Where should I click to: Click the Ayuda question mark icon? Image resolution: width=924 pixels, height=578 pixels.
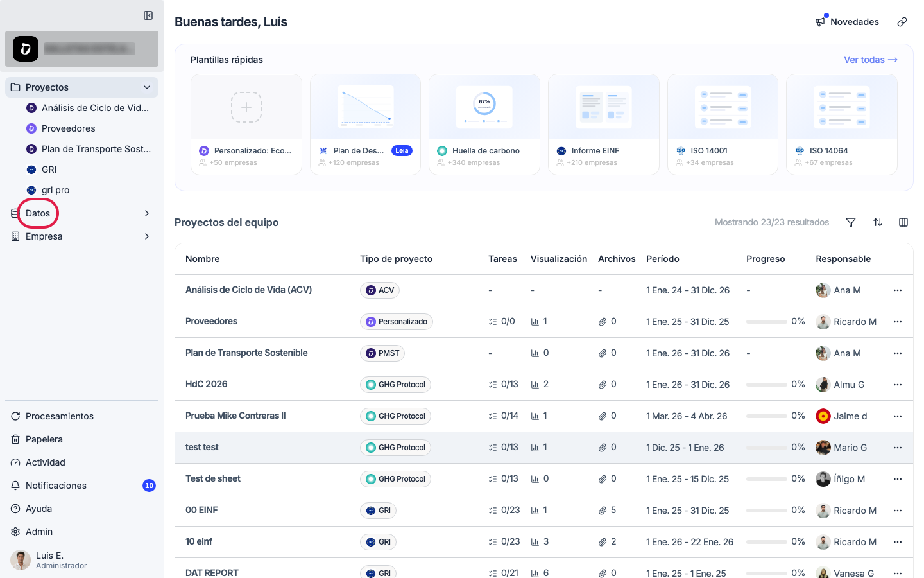tap(15, 509)
